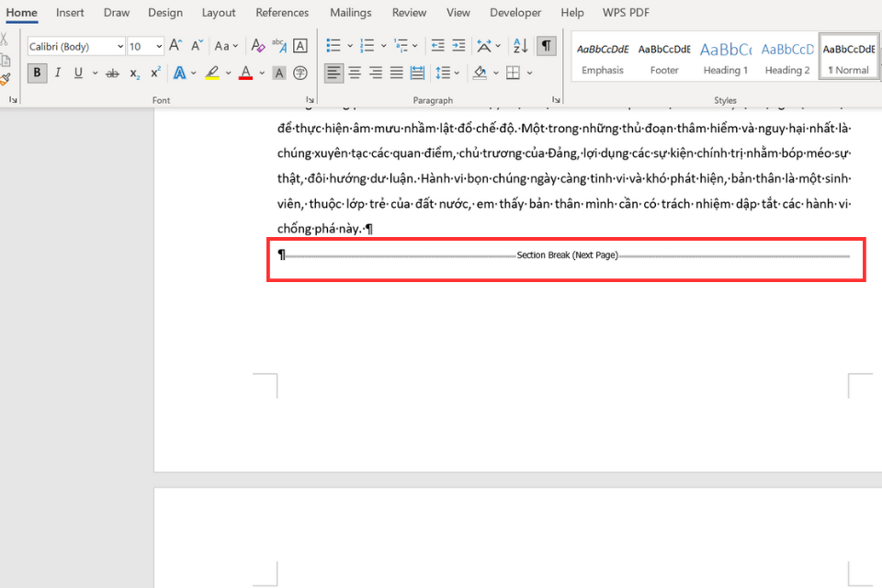The image size is (882, 588).
Task: Expand the font color arrow
Action: (x=262, y=73)
